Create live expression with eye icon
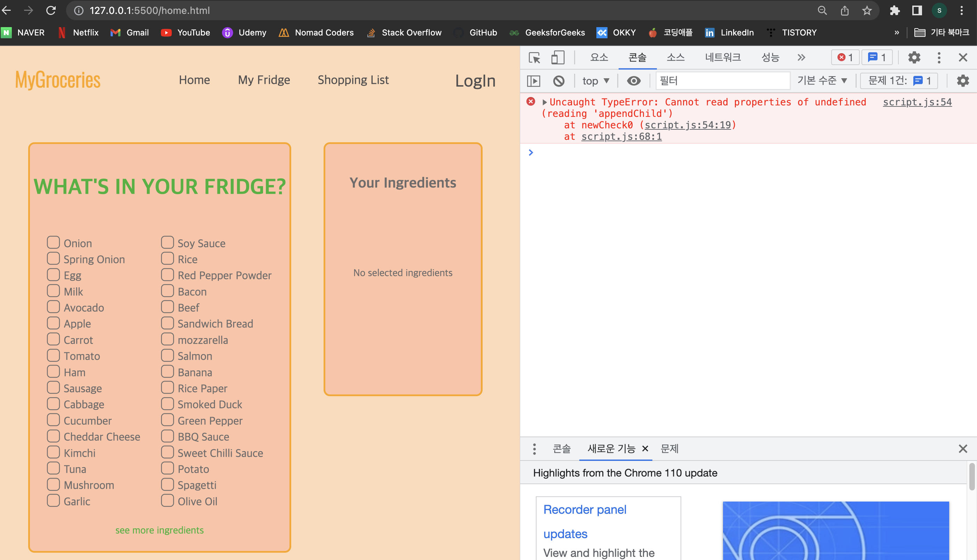This screenshot has width=977, height=560. [634, 81]
